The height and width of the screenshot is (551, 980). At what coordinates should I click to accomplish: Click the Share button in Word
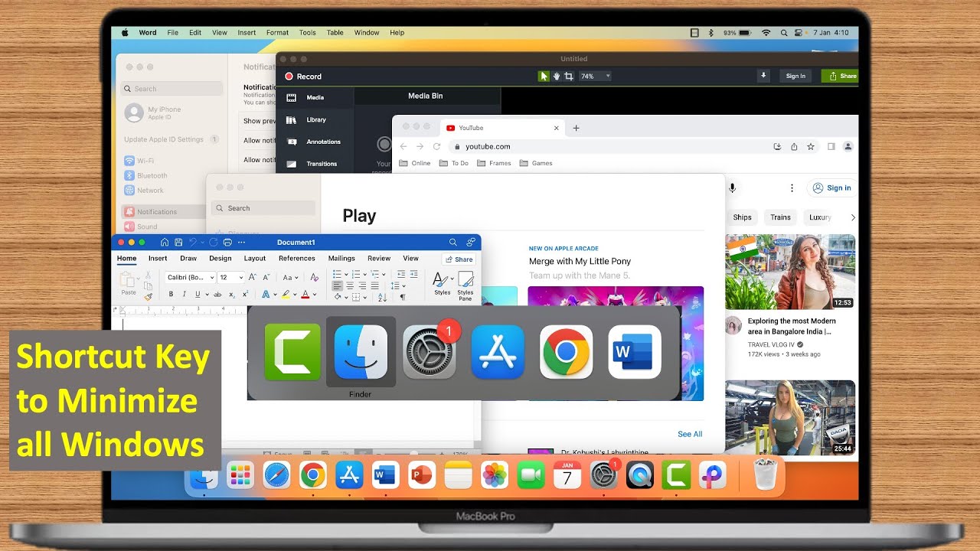[x=459, y=259]
